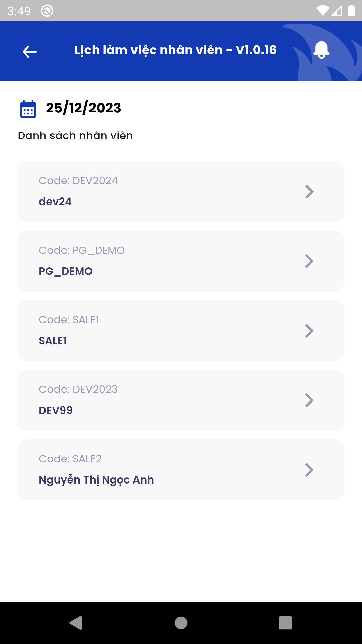Screen dimensions: 362x644
Task: Select the Code: SALE1 entry
Action: point(69,320)
